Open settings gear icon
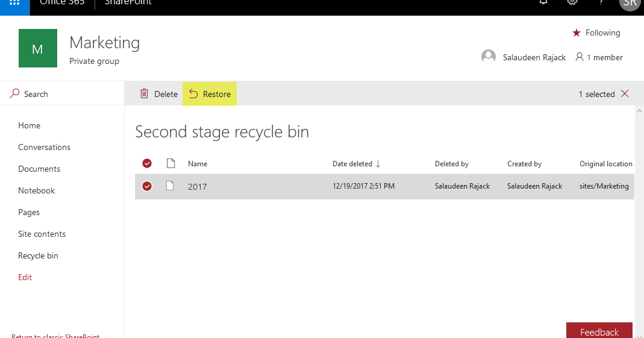 (x=572, y=2)
